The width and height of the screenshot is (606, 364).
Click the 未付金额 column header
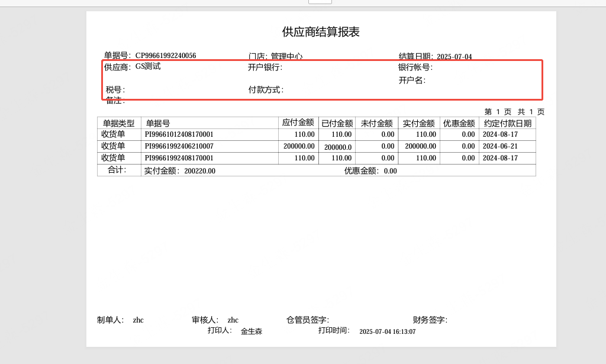pyautogui.click(x=377, y=123)
